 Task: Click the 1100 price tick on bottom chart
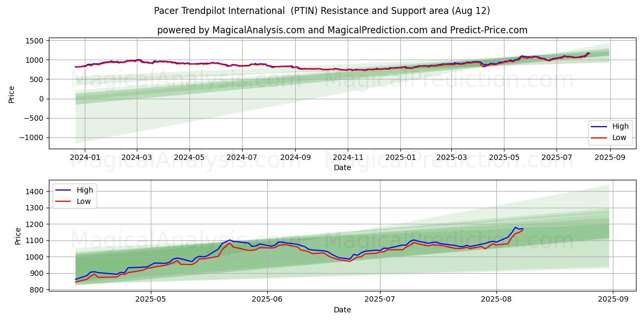pyautogui.click(x=35, y=241)
